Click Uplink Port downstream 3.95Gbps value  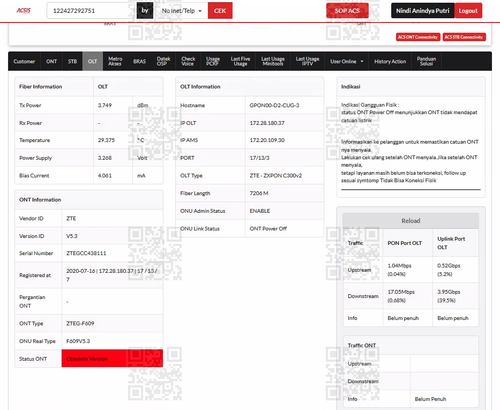[x=449, y=292]
